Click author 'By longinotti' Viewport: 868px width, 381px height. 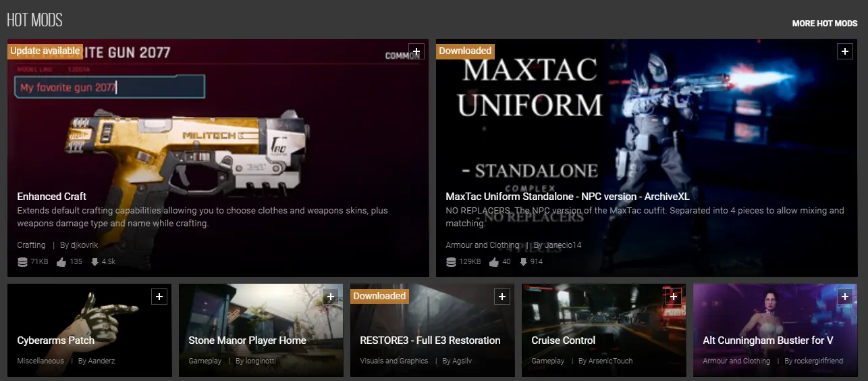256,361
